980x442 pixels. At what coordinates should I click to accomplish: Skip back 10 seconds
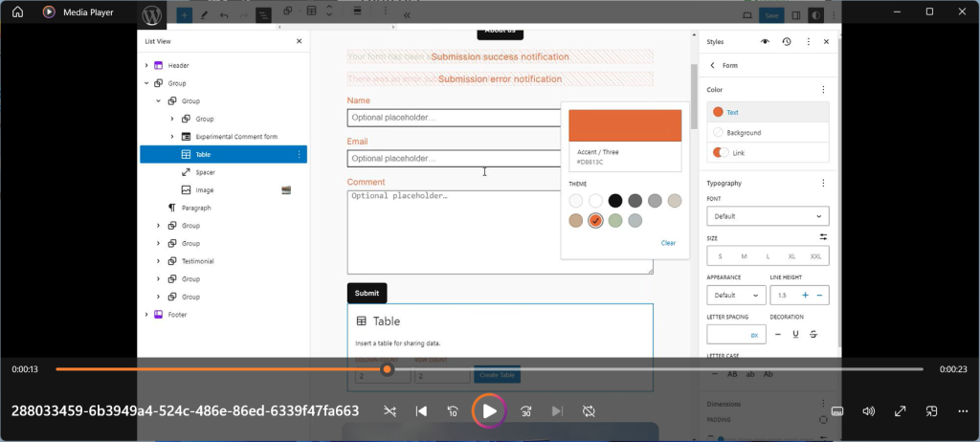(453, 411)
